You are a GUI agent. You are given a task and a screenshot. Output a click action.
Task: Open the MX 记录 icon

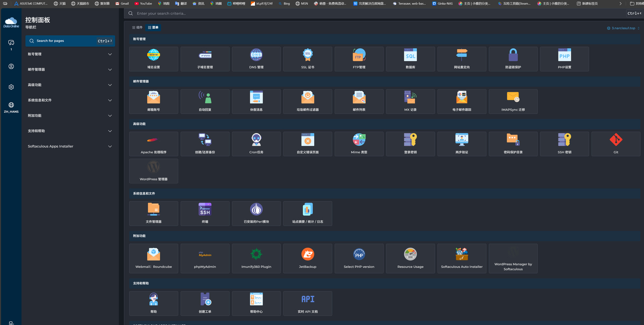[x=410, y=102]
